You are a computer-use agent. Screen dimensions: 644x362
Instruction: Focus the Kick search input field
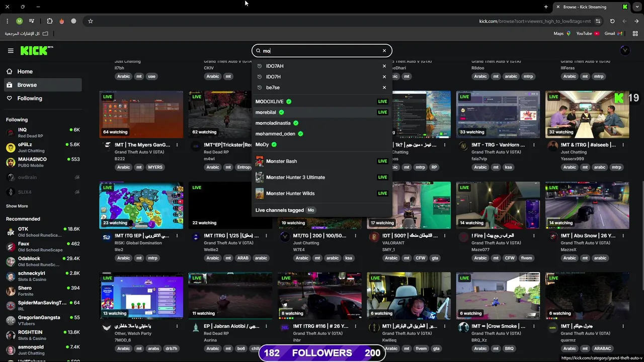click(321, 51)
